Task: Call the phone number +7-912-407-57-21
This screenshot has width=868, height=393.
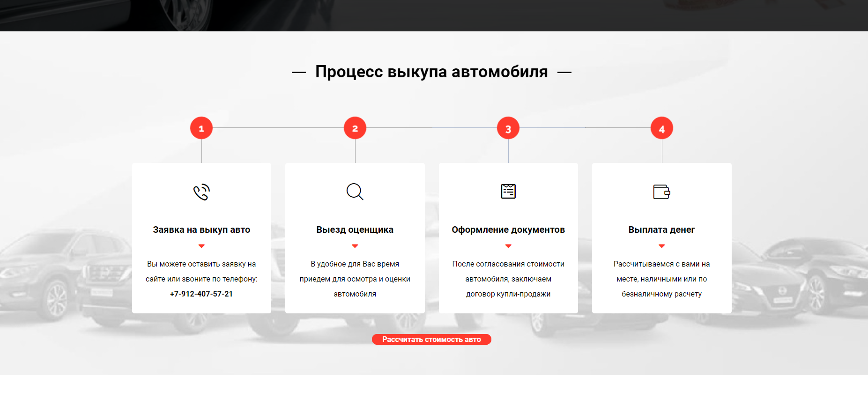Action: (201, 294)
